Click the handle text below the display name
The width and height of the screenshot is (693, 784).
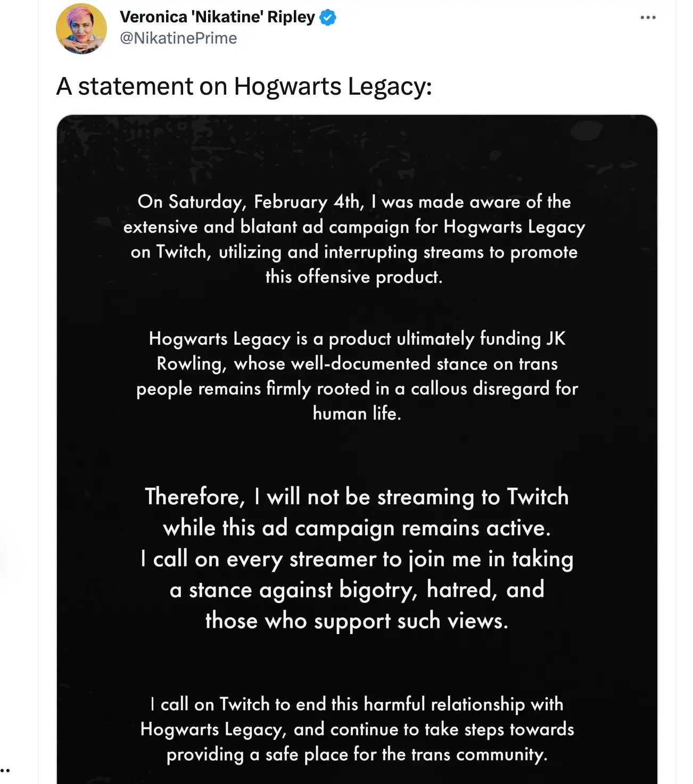coord(178,38)
